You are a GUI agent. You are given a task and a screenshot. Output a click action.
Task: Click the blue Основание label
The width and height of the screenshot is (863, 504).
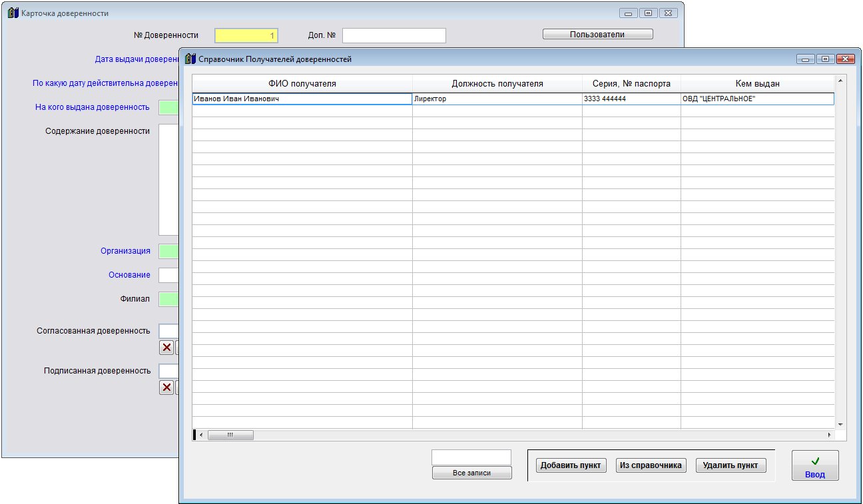[129, 274]
